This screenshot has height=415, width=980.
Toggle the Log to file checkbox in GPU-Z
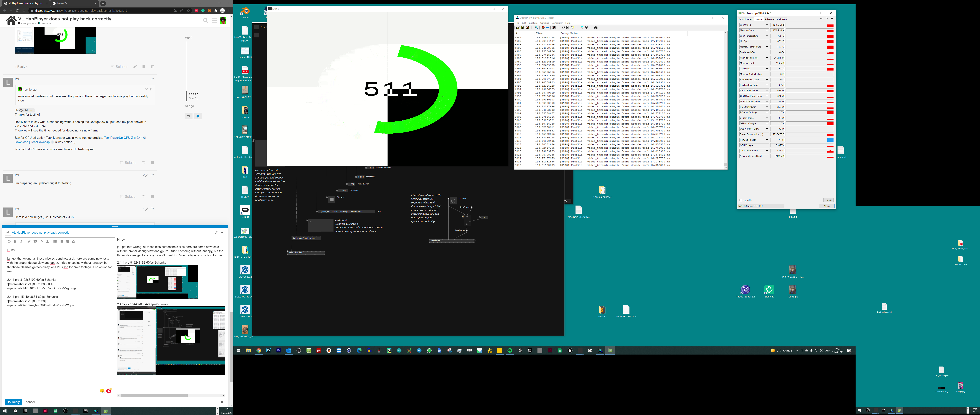tap(741, 200)
